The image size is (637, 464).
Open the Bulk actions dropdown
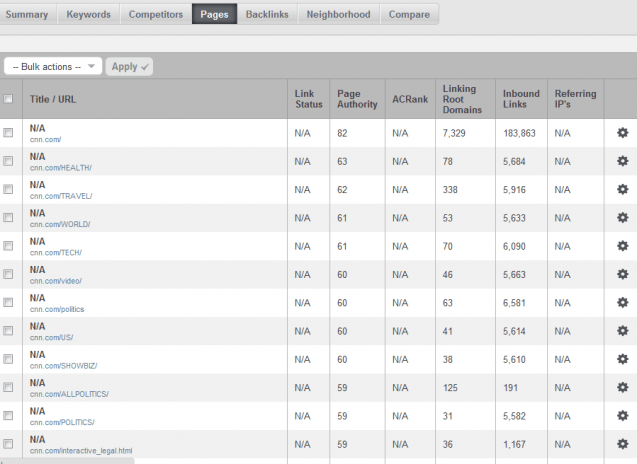[53, 66]
